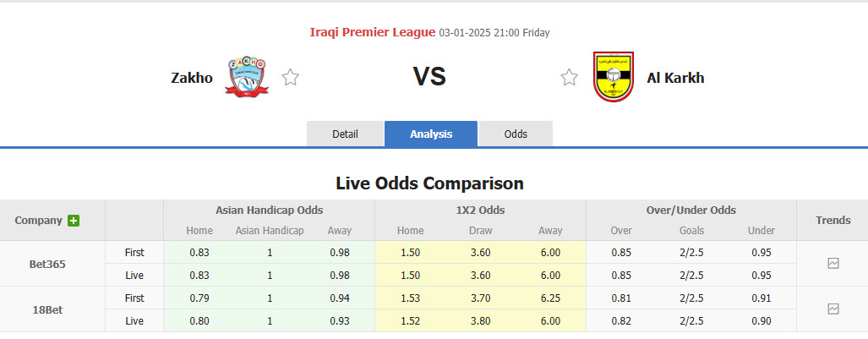This screenshot has width=868, height=339.
Task: Open the 18Bet trends chart icon
Action: click(x=833, y=309)
